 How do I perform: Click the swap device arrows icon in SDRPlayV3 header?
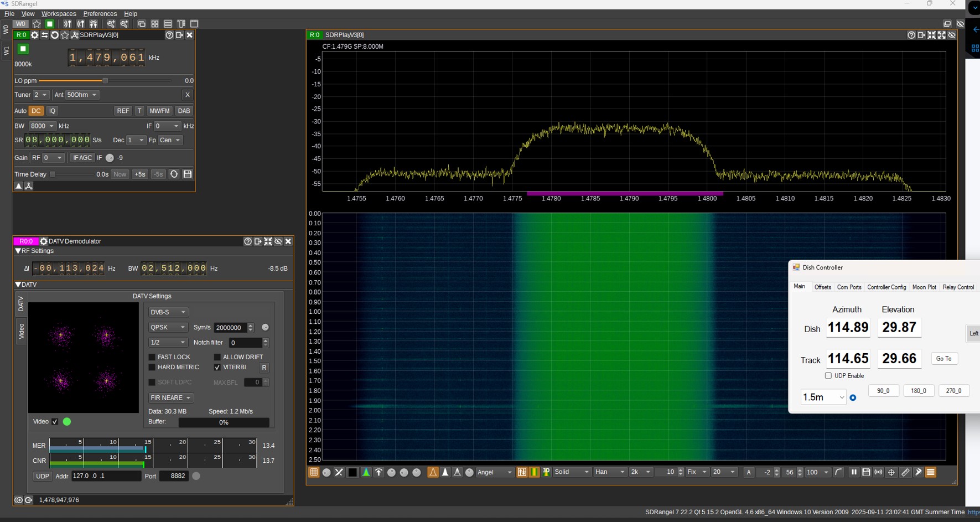coord(45,35)
